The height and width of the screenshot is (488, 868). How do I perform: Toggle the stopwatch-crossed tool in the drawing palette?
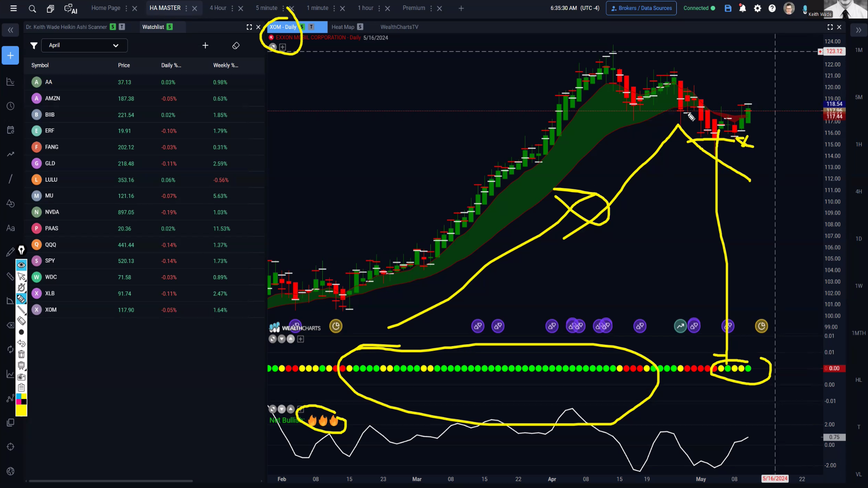click(21, 288)
